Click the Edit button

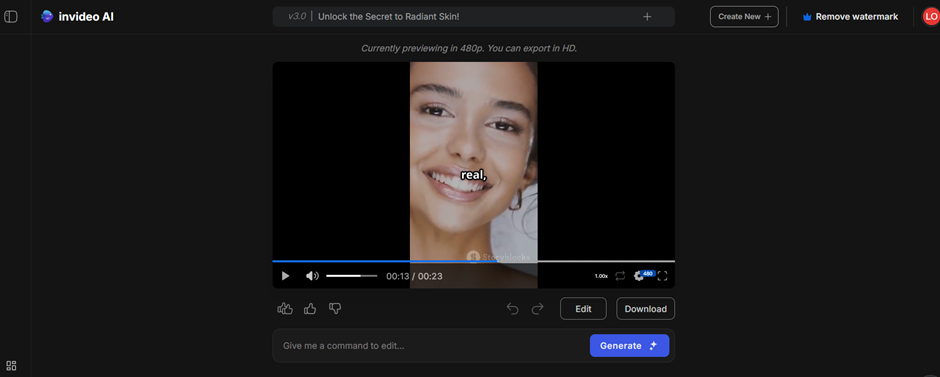[x=583, y=309]
